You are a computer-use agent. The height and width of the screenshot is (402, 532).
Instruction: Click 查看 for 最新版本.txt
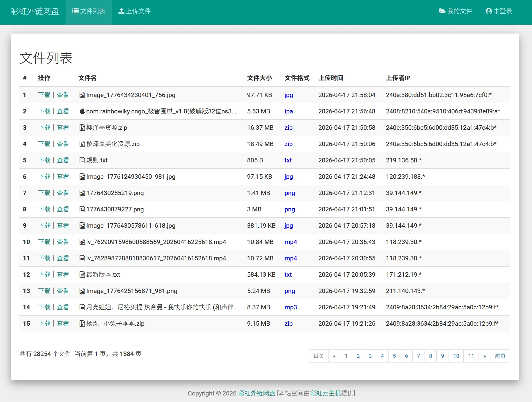point(63,275)
